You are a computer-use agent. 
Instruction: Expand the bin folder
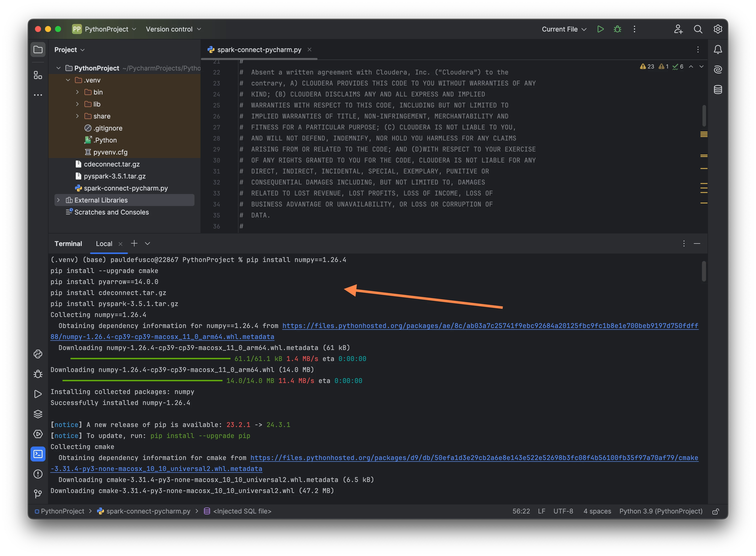[77, 92]
